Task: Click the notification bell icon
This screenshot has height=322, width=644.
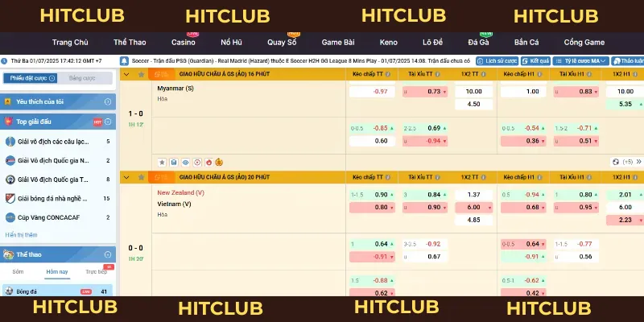Action: pos(124,61)
